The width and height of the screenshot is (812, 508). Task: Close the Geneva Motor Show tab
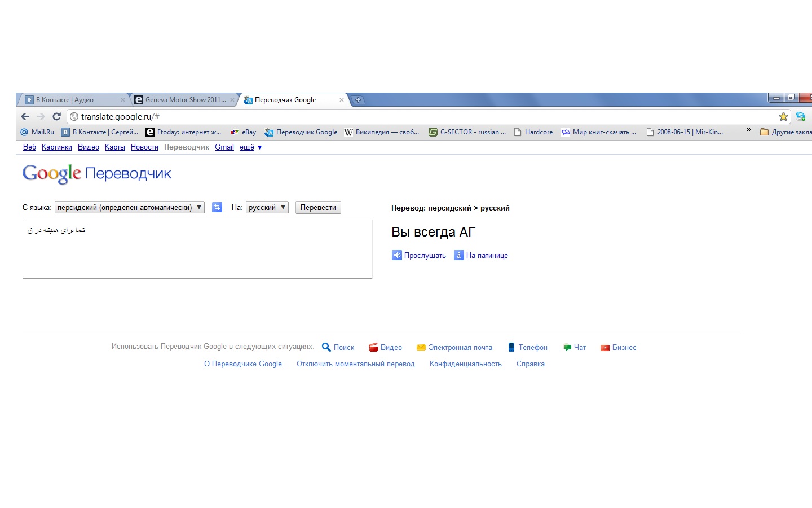pyautogui.click(x=232, y=100)
